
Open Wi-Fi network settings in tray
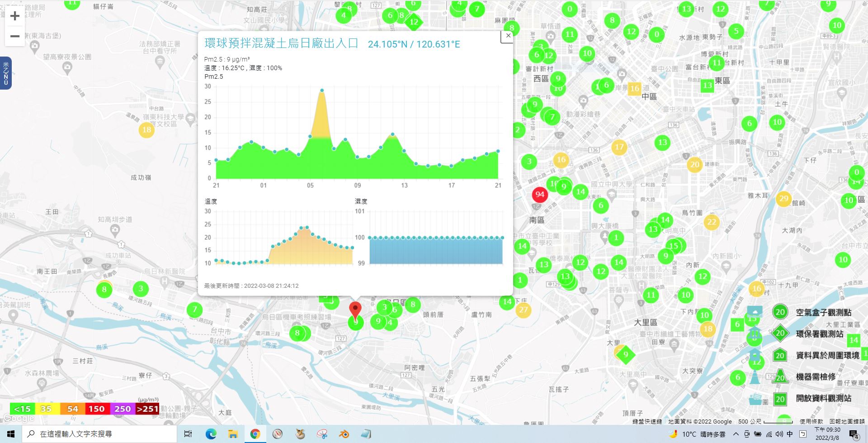(x=769, y=434)
